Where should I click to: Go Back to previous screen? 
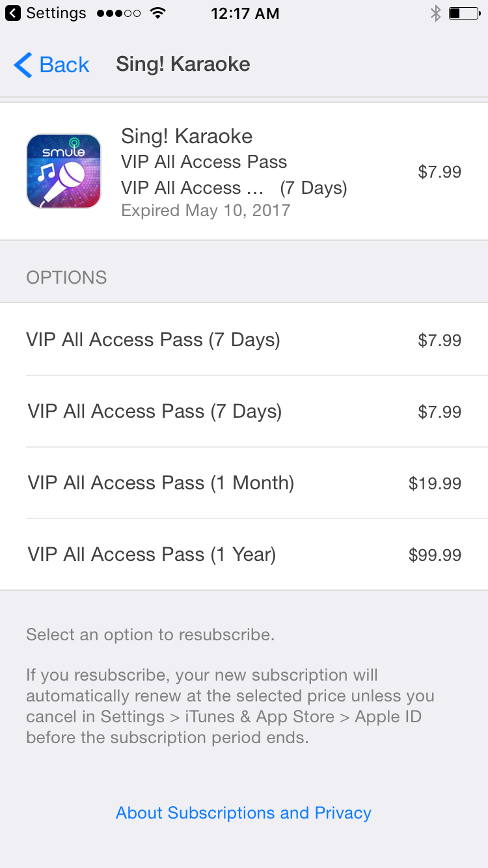[x=51, y=65]
